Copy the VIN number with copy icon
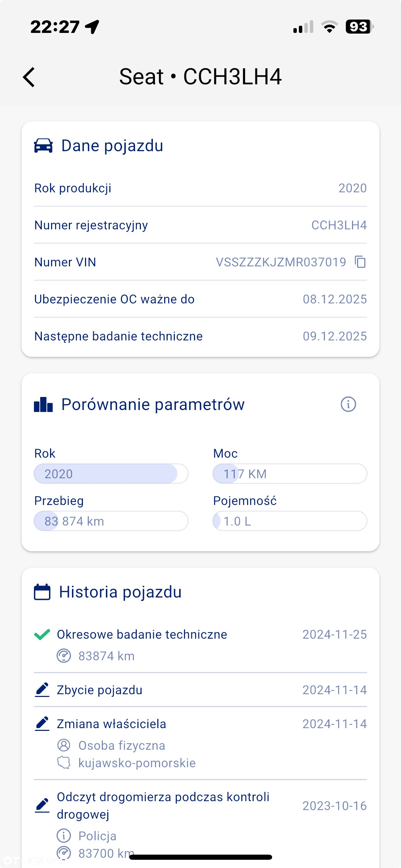 (x=360, y=262)
